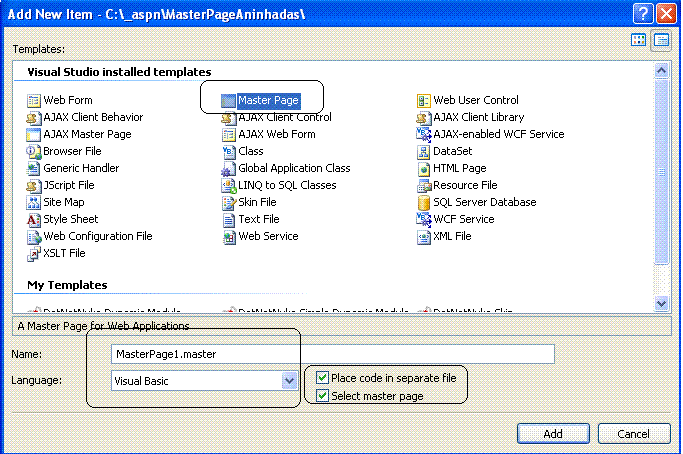The height and width of the screenshot is (454, 683).
Task: Select the Web Form template icon
Action: [x=34, y=101]
